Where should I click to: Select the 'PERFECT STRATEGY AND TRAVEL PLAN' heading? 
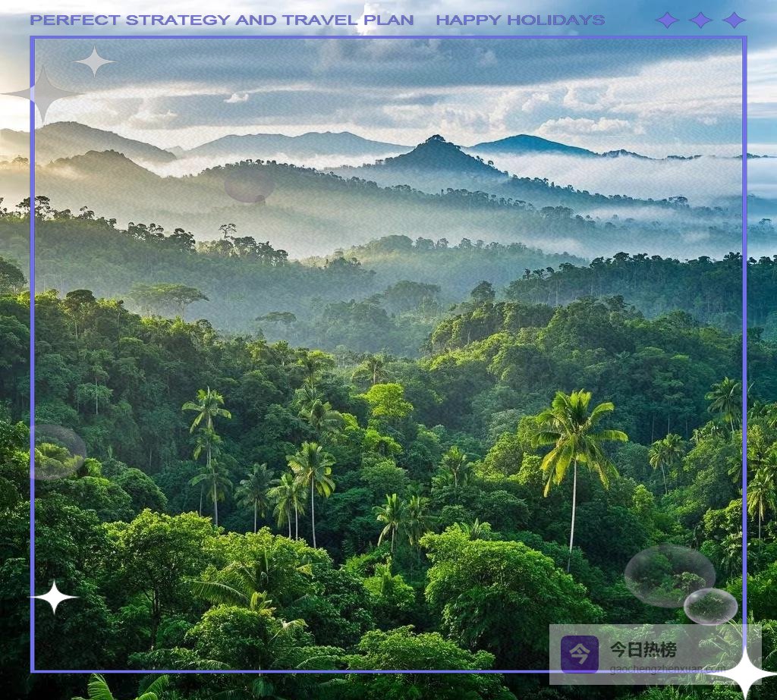tap(222, 20)
